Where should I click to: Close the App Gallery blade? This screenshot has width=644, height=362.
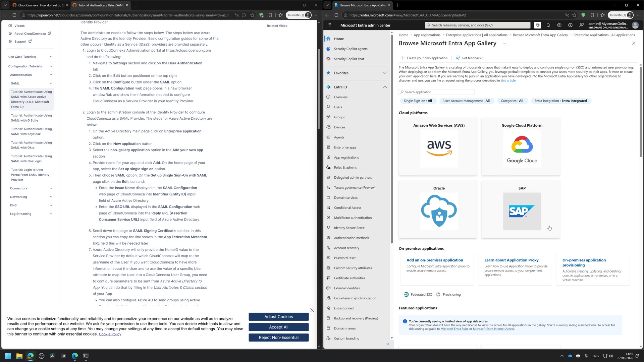(x=634, y=43)
